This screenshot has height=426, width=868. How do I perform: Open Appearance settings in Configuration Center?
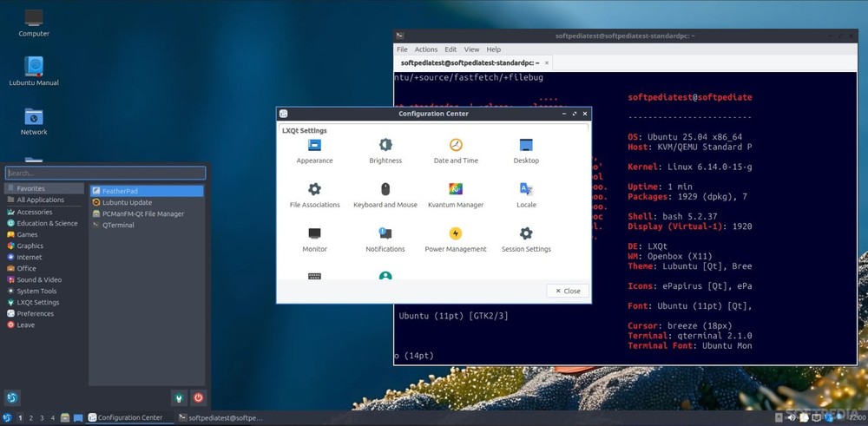(314, 151)
